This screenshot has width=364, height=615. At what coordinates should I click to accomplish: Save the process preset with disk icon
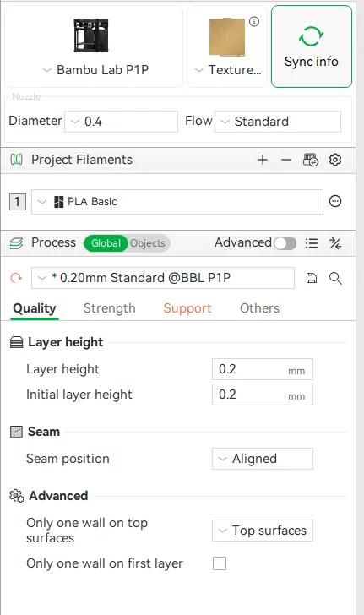click(312, 278)
